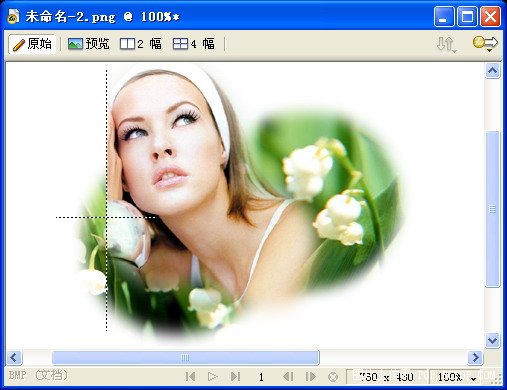The width and height of the screenshot is (507, 390).
Task: Select the 4 幅 four-up view
Action: 194,44
